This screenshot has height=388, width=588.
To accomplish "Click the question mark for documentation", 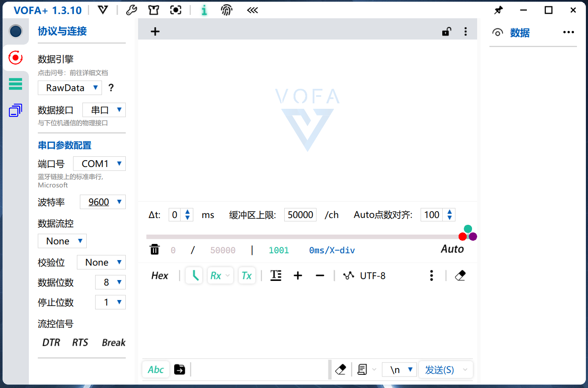I will tap(111, 88).
